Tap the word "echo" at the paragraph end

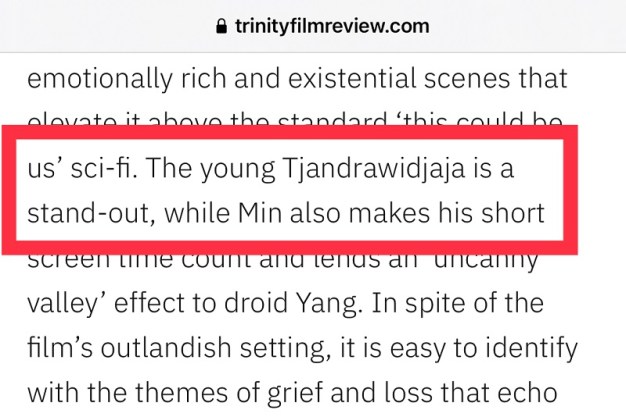[548, 395]
